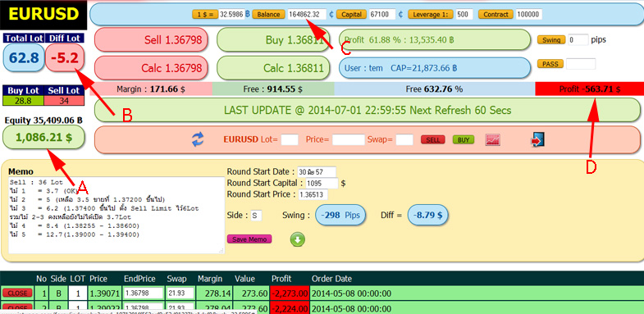Click the Order Date column header

[331, 279]
